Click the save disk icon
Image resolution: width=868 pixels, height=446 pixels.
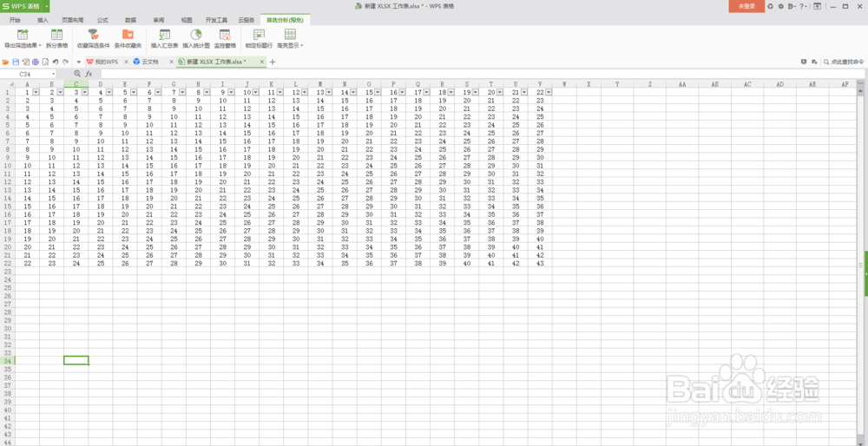click(16, 62)
